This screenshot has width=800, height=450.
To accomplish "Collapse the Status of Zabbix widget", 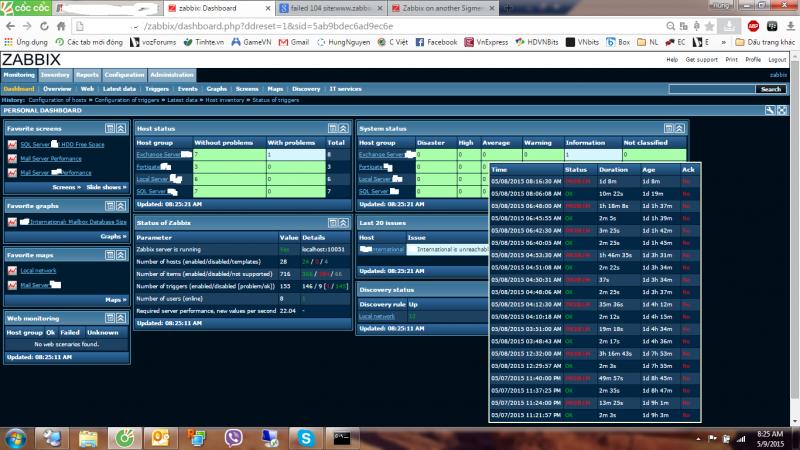I will point(344,222).
